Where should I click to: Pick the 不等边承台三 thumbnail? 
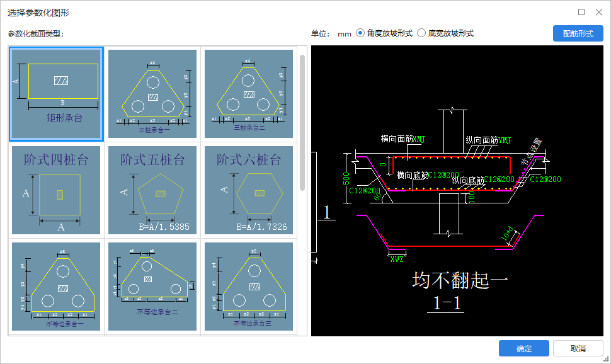pyautogui.click(x=249, y=287)
